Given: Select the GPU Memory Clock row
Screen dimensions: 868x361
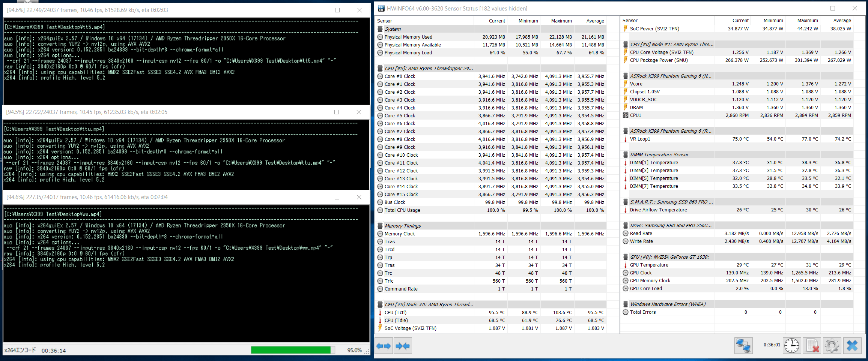Looking at the screenshot, I should 737,280.
